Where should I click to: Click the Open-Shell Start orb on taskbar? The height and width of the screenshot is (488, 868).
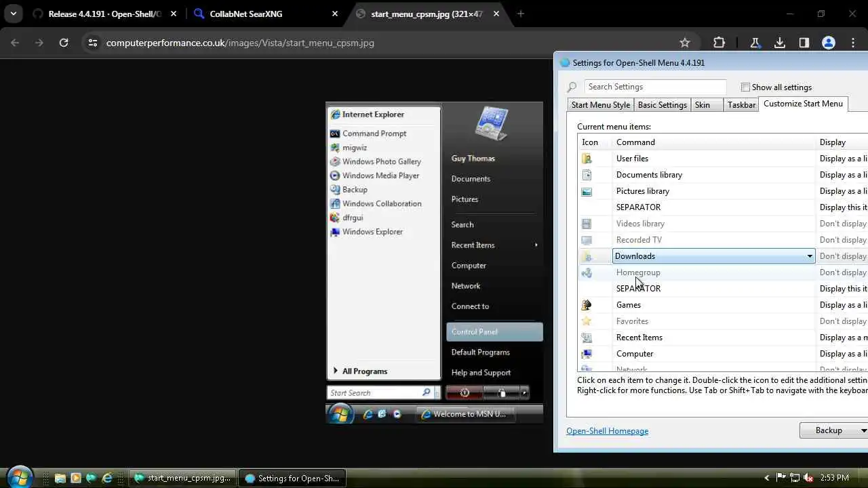[20, 477]
